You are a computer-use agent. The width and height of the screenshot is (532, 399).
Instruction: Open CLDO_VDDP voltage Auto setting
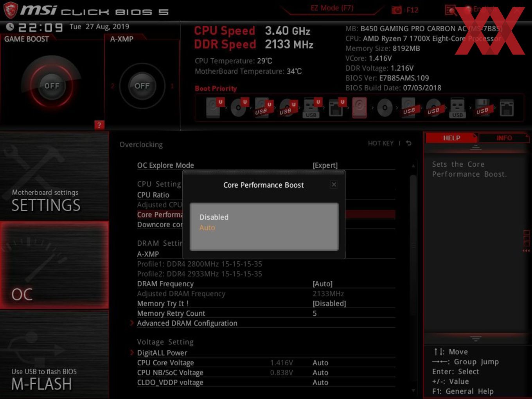click(266, 383)
